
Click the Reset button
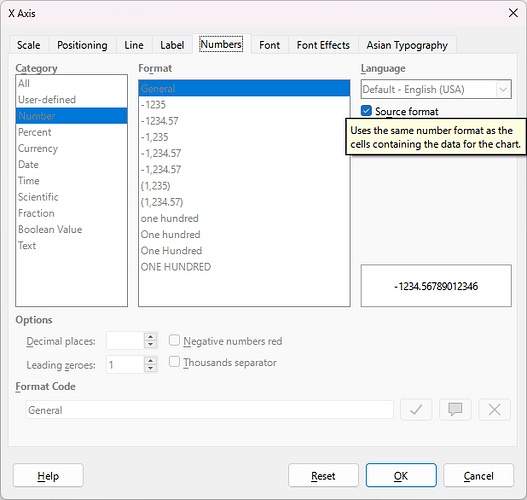(323, 475)
